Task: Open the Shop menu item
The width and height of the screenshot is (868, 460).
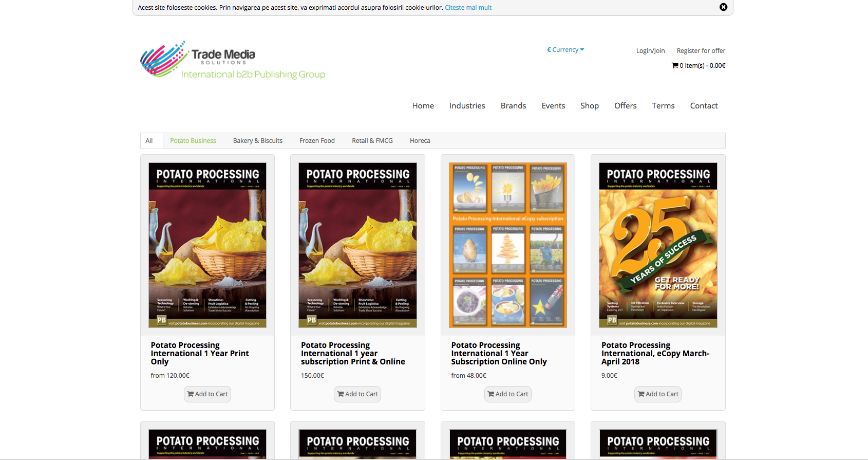Action: coord(590,106)
